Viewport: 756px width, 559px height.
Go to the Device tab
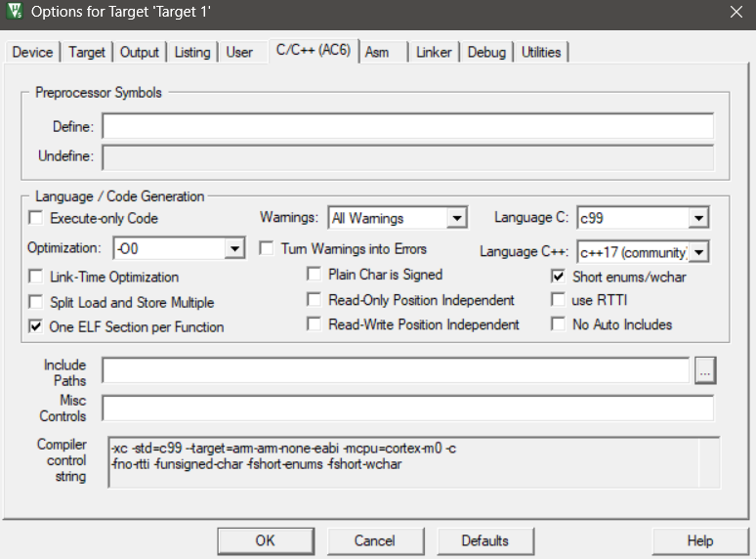click(32, 52)
